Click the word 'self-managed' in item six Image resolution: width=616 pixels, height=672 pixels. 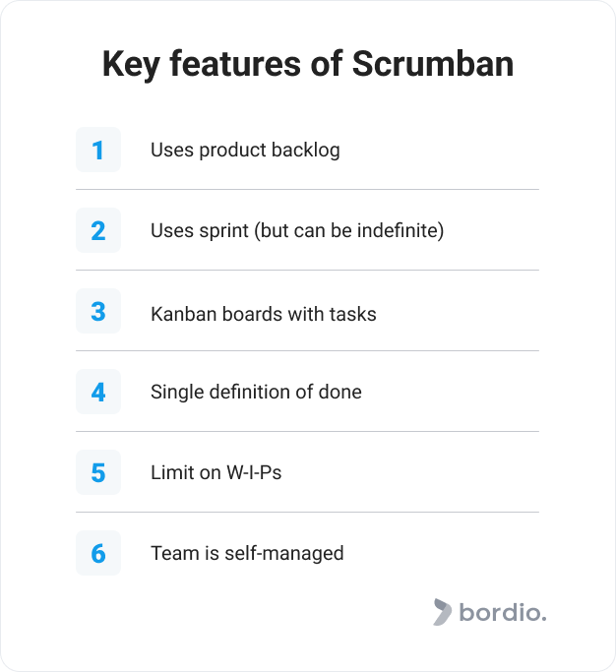pos(284,553)
